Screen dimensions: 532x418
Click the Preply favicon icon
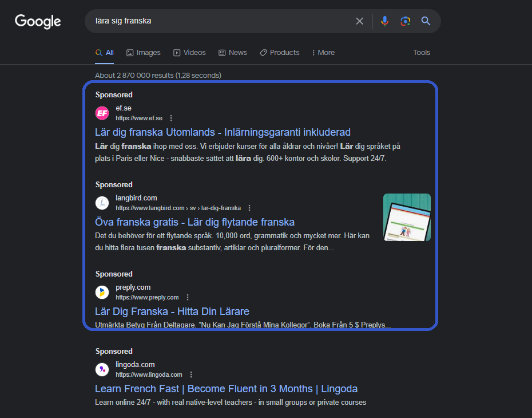(102, 293)
